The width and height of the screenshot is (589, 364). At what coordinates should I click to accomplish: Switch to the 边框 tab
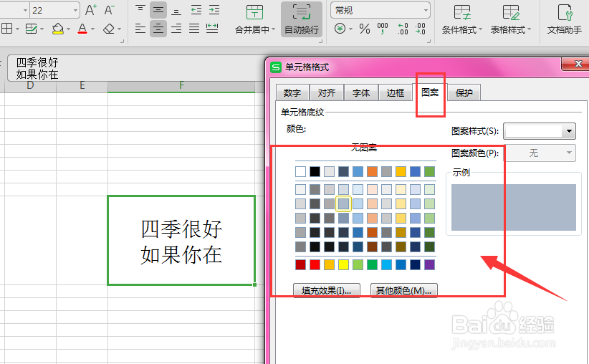point(395,92)
